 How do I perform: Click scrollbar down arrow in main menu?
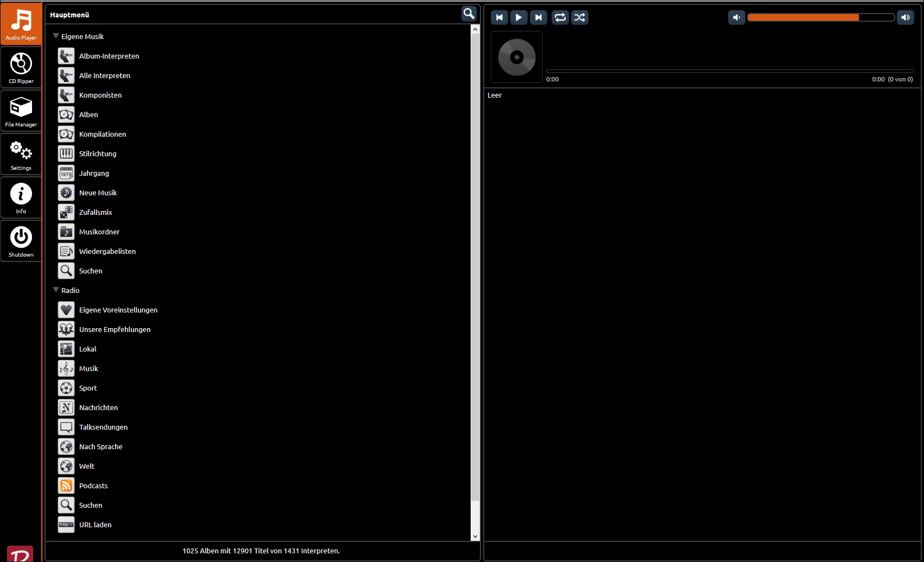click(475, 536)
